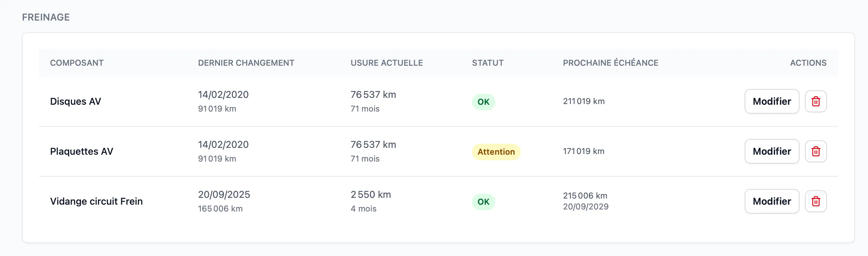Click the OK status badge for Vidange circuit Frein
This screenshot has height=256, width=868.
[x=483, y=201]
